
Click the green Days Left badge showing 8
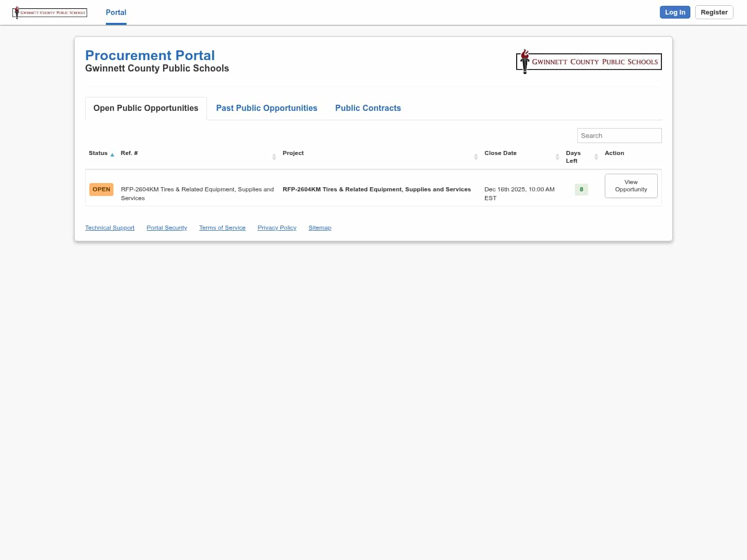coord(581,189)
